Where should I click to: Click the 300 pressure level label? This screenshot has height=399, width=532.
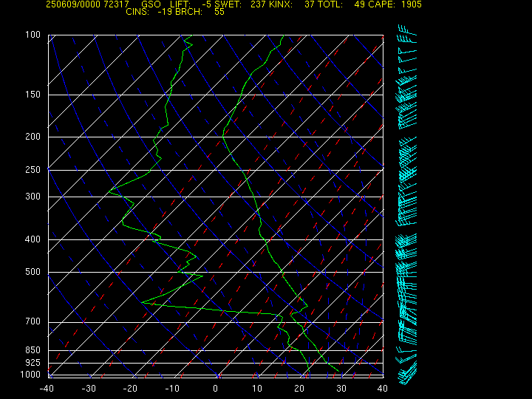(x=33, y=197)
